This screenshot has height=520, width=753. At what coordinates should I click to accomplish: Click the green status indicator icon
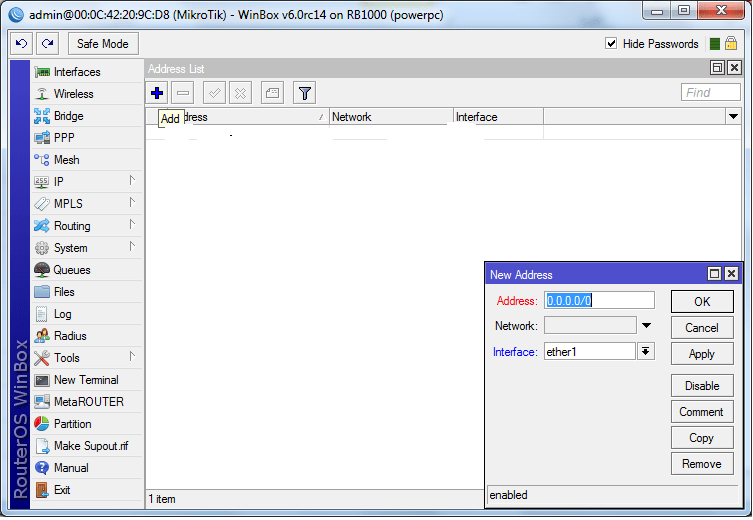[x=715, y=44]
